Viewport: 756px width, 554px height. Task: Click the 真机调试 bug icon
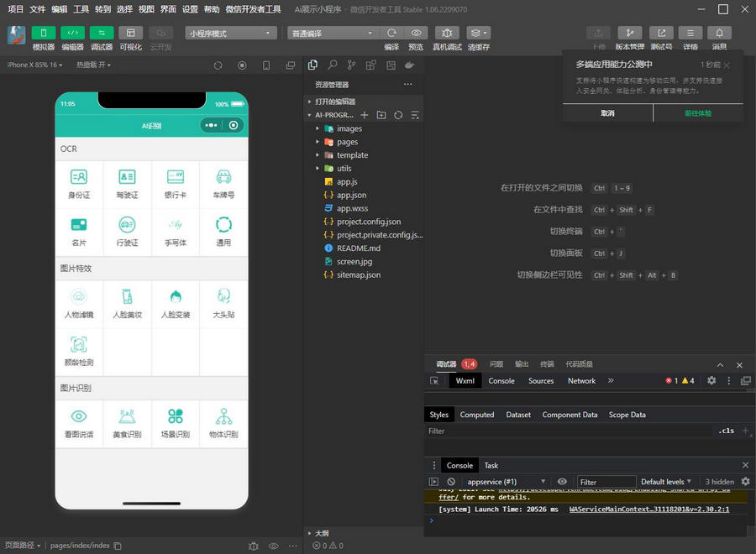pos(447,34)
